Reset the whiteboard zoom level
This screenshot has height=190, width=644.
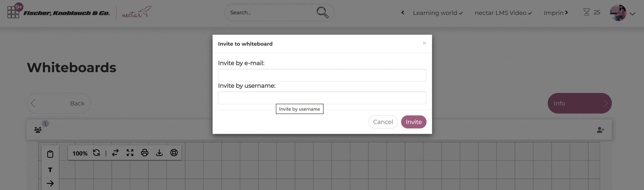click(x=96, y=153)
